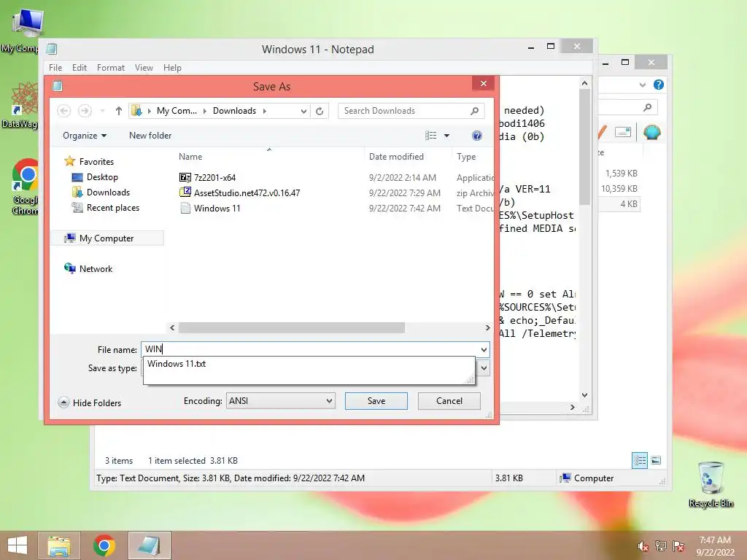747x560 pixels.
Task: Select My Computer in navigation pane
Action: (x=107, y=238)
